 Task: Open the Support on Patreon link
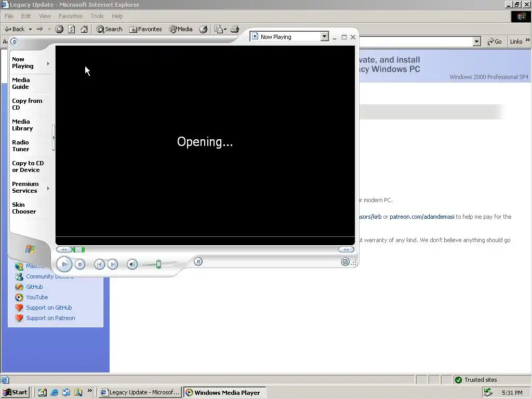(x=50, y=318)
